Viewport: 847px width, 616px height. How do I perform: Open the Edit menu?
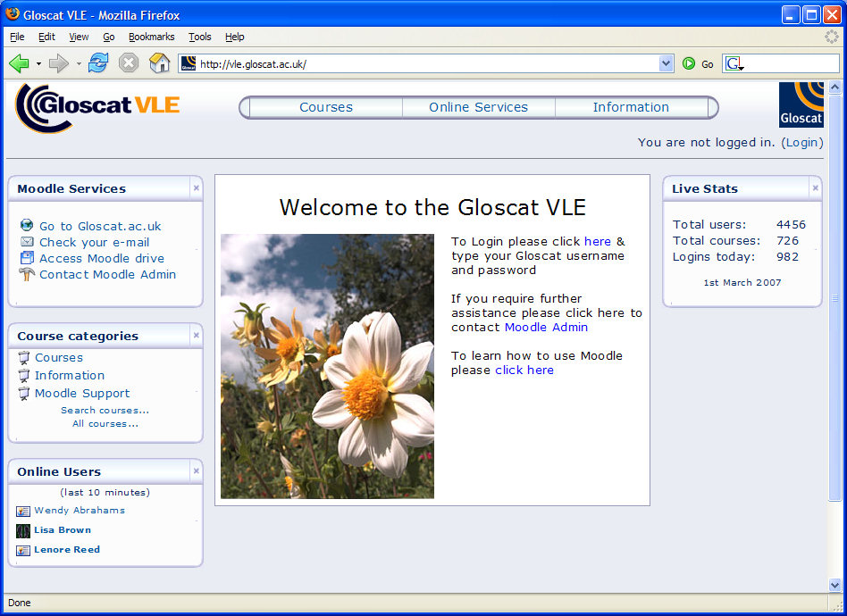point(46,37)
